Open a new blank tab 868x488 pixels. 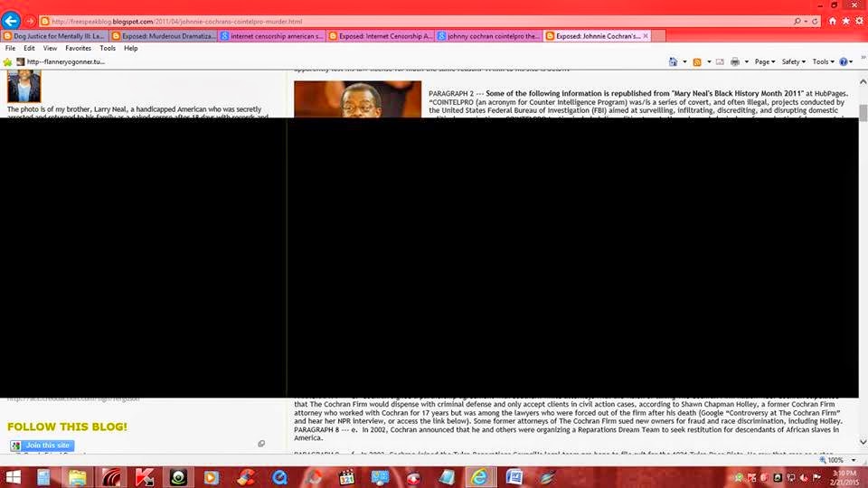click(x=659, y=36)
